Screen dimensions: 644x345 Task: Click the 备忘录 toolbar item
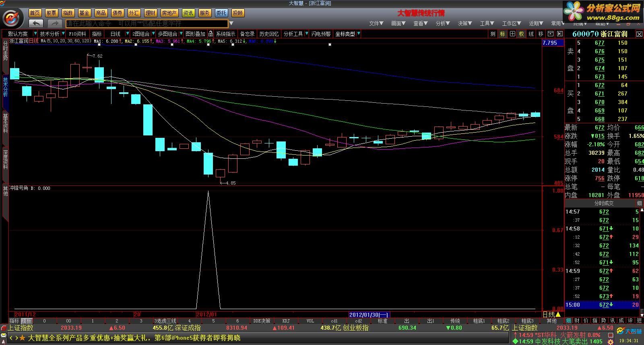(247, 34)
